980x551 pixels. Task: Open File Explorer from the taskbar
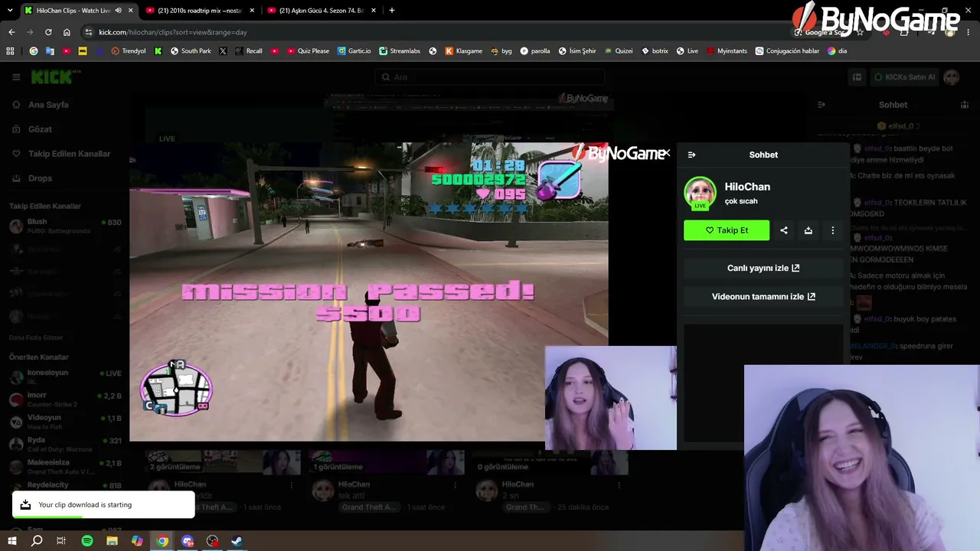tap(112, 541)
